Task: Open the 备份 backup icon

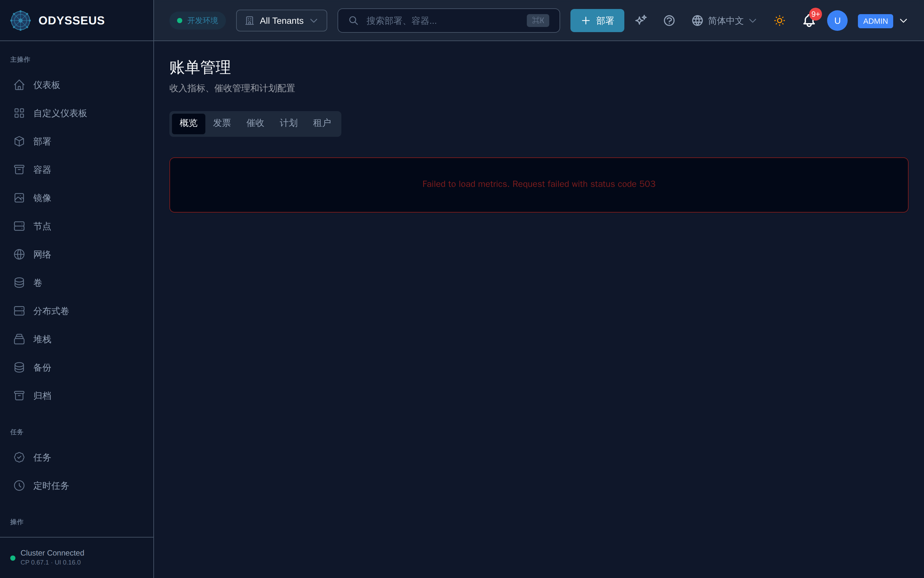Action: (19, 368)
